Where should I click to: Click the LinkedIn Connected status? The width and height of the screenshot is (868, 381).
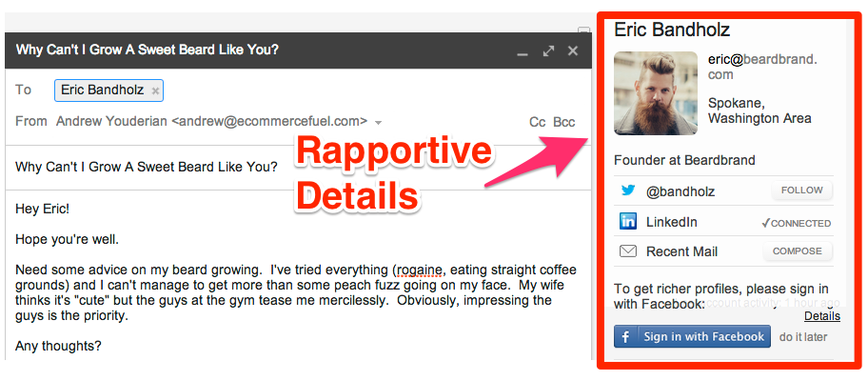click(x=796, y=223)
